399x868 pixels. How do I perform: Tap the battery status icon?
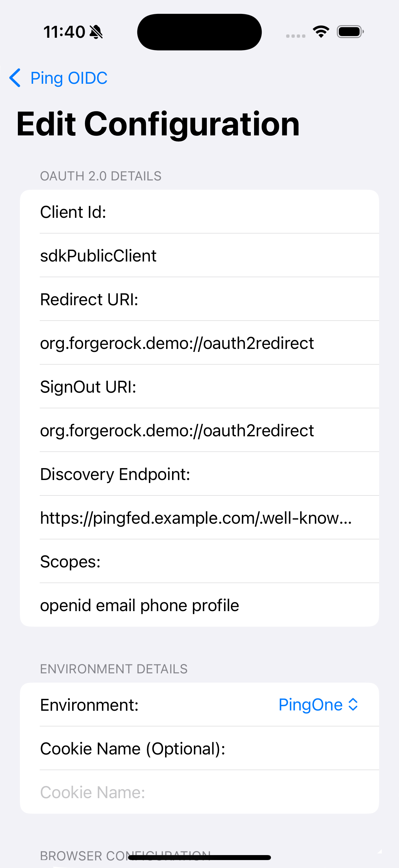coord(350,32)
